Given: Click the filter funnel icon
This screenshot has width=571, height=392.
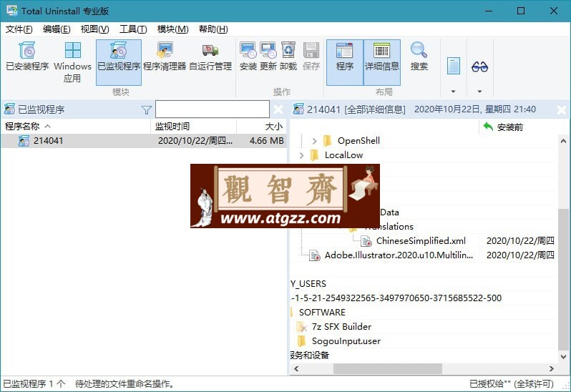Looking at the screenshot, I should (x=147, y=109).
